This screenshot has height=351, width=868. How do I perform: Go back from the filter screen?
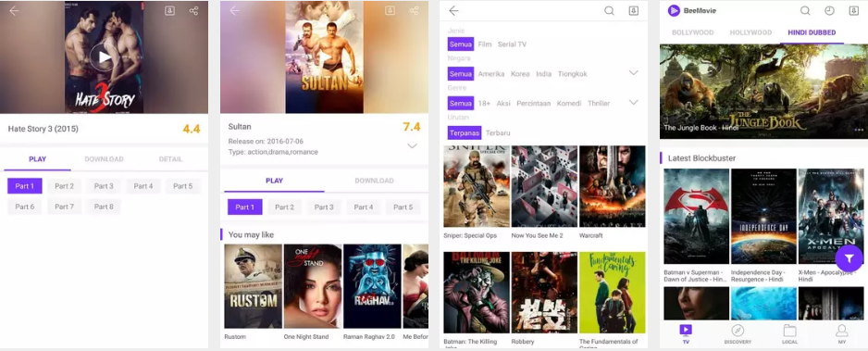coord(454,11)
